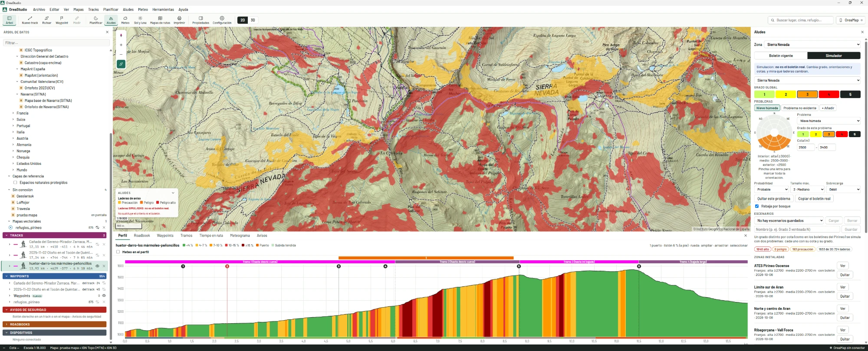
Task: Click the Filtrar input in Árbol de datos
Action: point(56,43)
